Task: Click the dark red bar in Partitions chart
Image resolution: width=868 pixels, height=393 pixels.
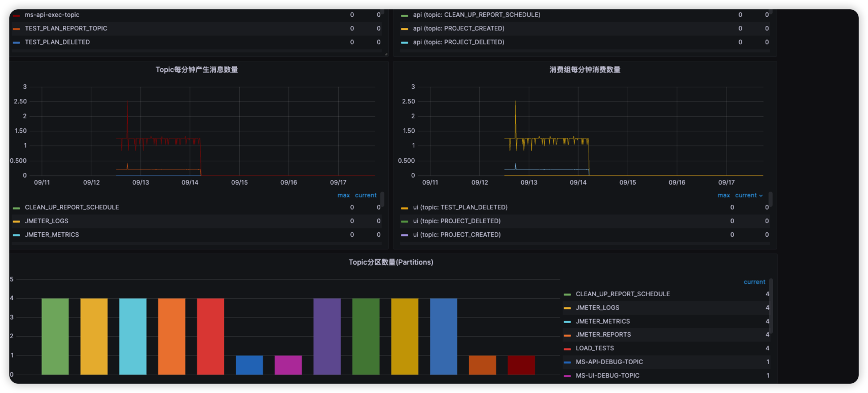Action: (x=521, y=365)
